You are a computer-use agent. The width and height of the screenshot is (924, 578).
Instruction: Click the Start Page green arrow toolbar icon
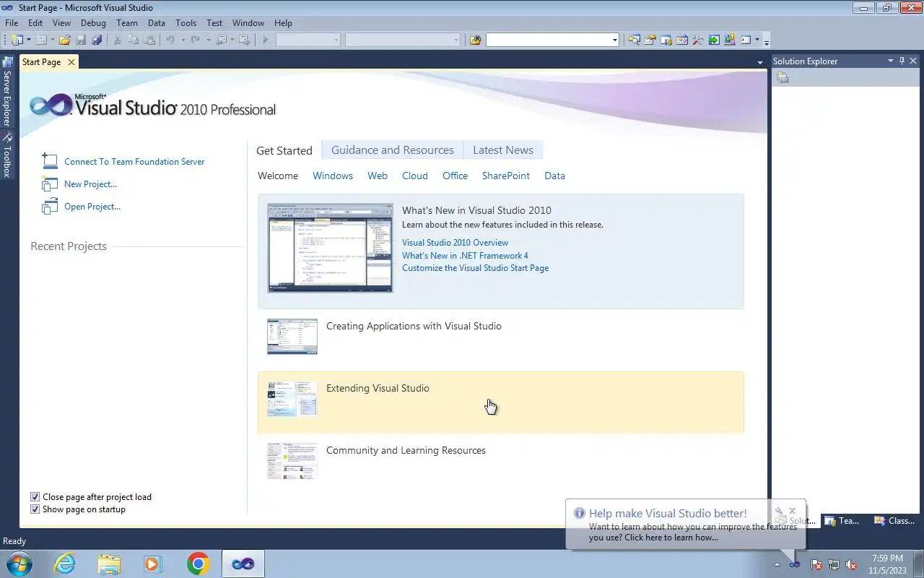(x=714, y=40)
